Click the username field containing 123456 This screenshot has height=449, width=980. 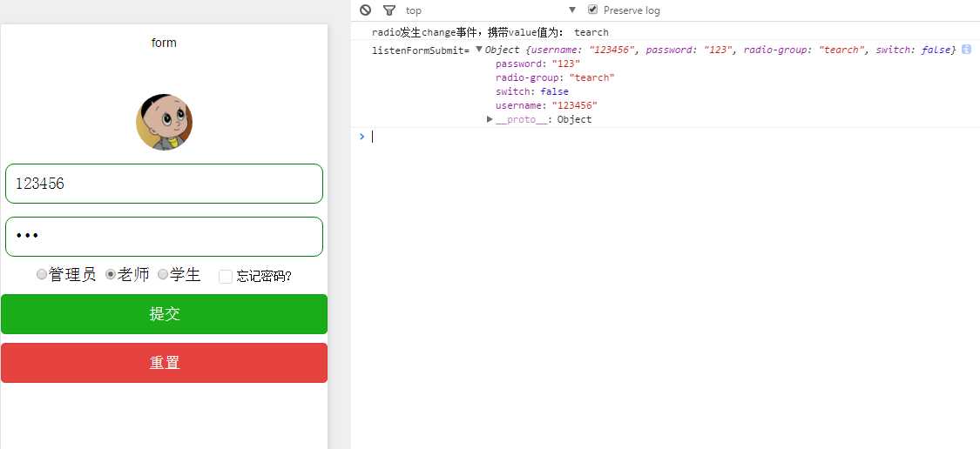click(x=164, y=184)
